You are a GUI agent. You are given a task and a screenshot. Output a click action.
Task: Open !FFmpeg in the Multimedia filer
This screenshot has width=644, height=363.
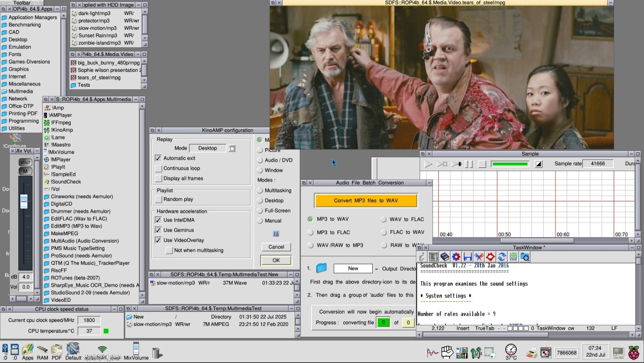57,122
